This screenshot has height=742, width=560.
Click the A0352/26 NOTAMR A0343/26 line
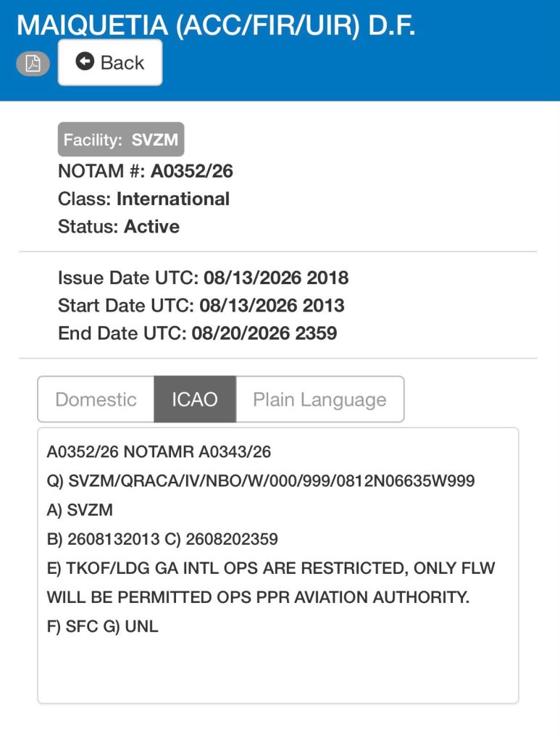(x=159, y=452)
